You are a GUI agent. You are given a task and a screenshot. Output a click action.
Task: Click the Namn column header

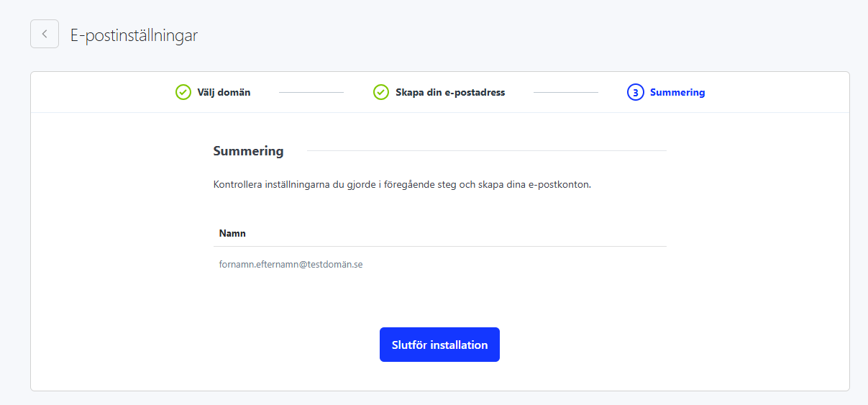pos(232,234)
